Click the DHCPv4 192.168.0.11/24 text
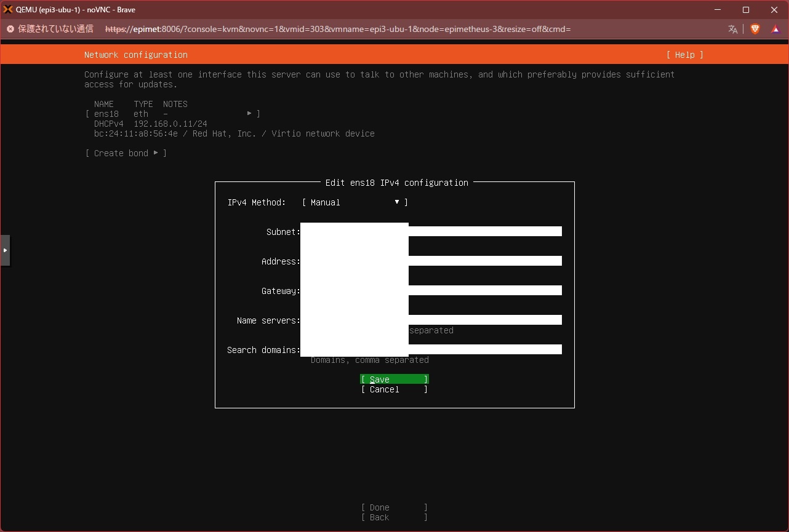789x532 pixels. [151, 124]
